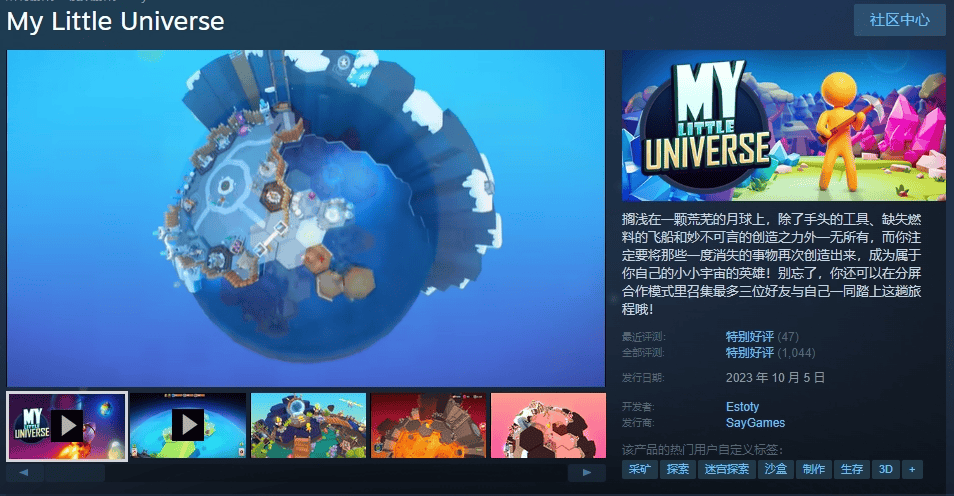Viewport: 954px width, 496px height.
Task: Open the 社区中心 community hub button
Action: tap(899, 20)
